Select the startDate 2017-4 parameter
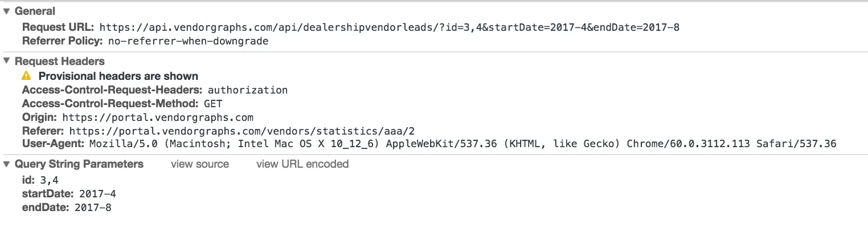868x235 pixels. (69, 194)
